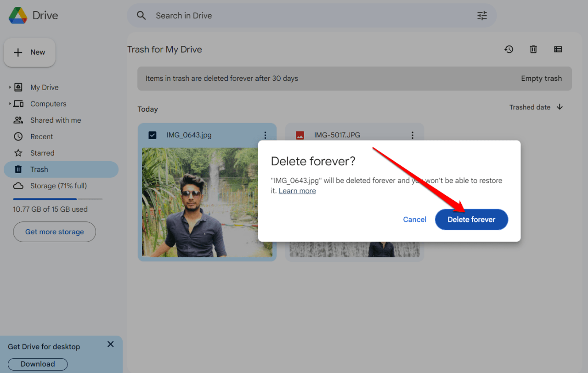Select the delete forever trash icon

click(x=533, y=49)
